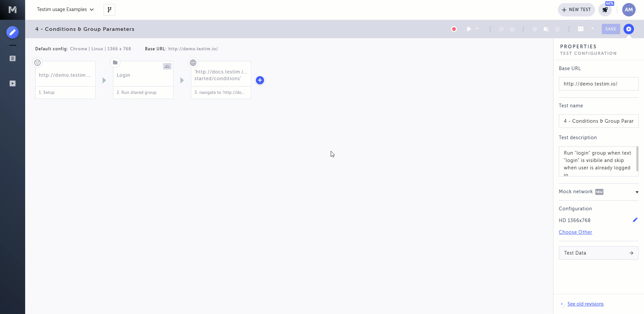Click the Chrome icon on Setup step

tap(38, 63)
